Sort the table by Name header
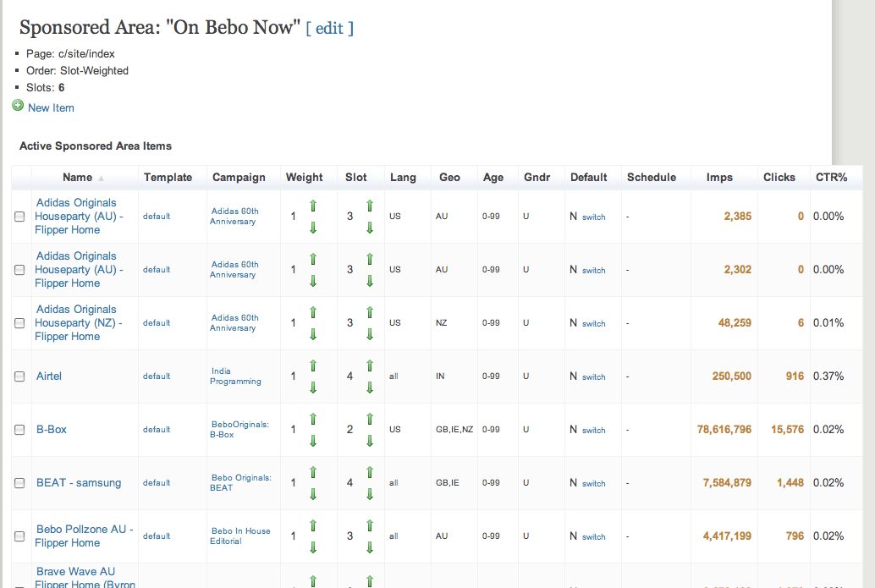The height and width of the screenshot is (588, 875). point(78,178)
